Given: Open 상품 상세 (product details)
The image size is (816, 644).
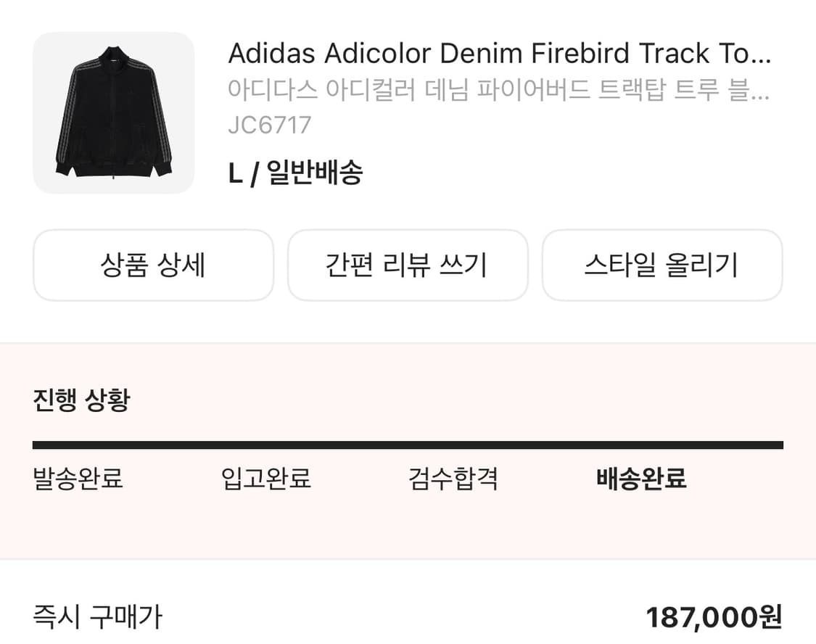Looking at the screenshot, I should (153, 265).
